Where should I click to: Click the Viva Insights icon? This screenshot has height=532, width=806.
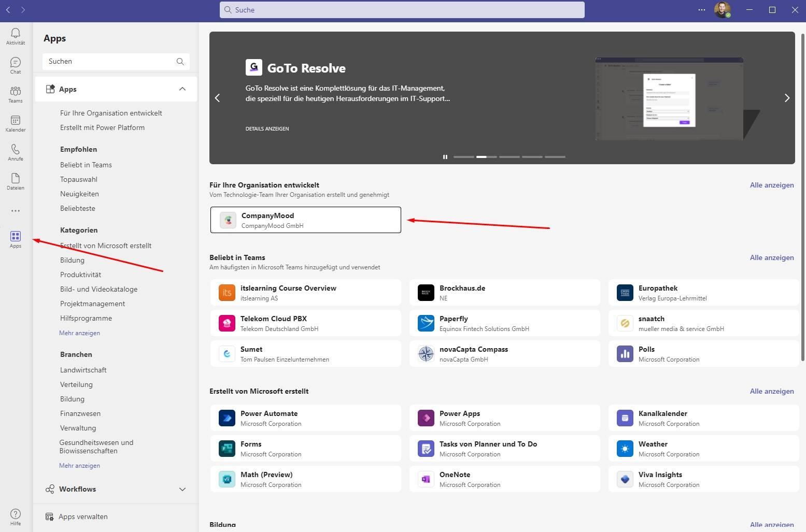[625, 479]
